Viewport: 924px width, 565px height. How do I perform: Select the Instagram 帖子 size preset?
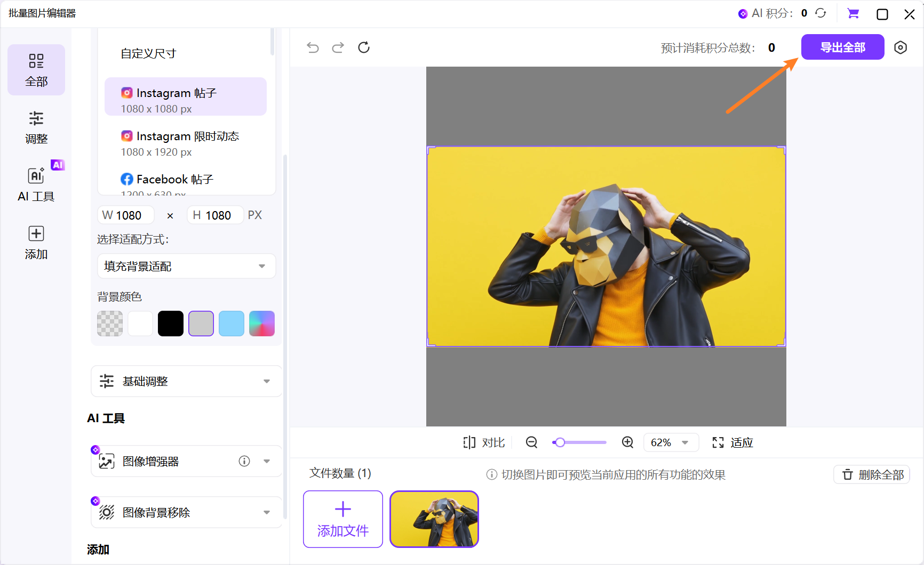(x=186, y=96)
